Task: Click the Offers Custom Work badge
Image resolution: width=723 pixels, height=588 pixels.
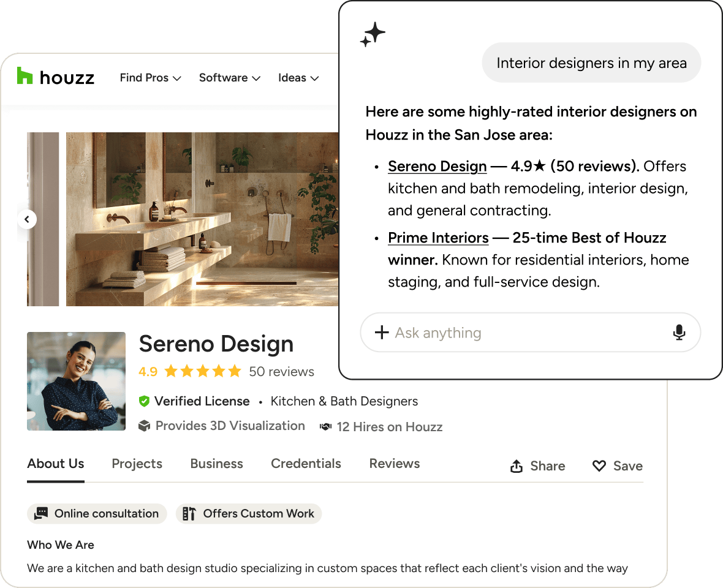Action: click(x=249, y=513)
